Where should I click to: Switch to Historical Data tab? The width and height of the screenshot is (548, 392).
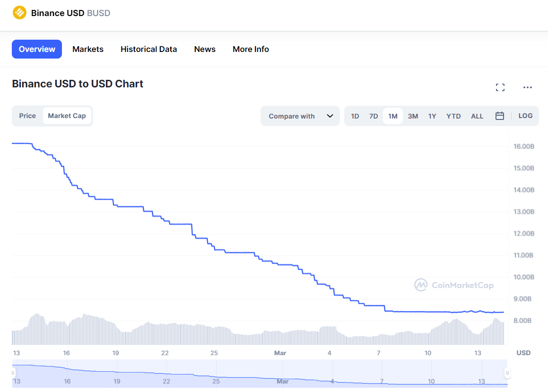[x=148, y=49]
